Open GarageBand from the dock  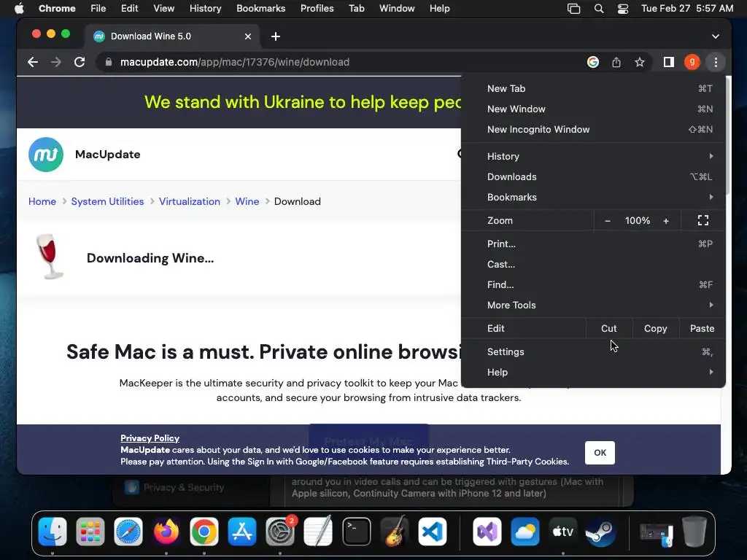tap(395, 532)
